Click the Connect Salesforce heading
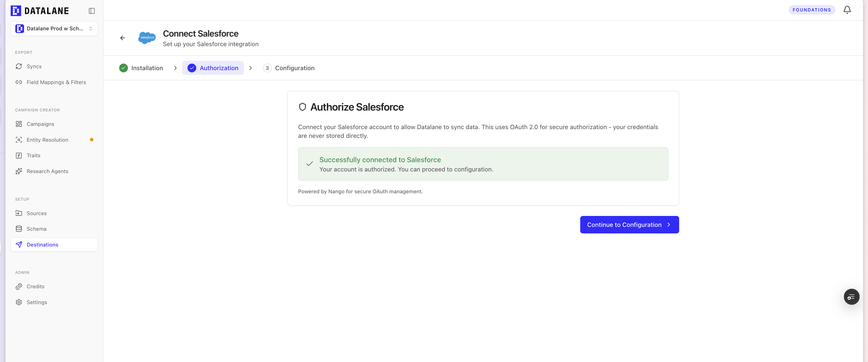This screenshot has width=868, height=362. [x=201, y=33]
